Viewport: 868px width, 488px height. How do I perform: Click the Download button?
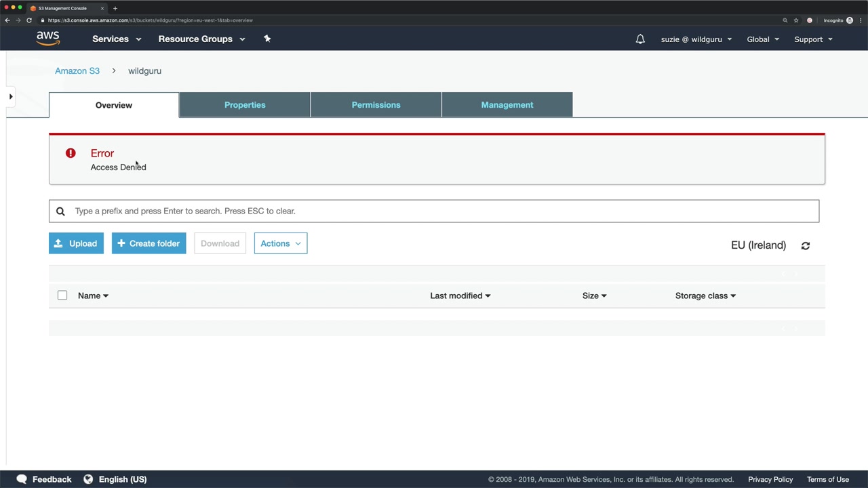click(220, 243)
